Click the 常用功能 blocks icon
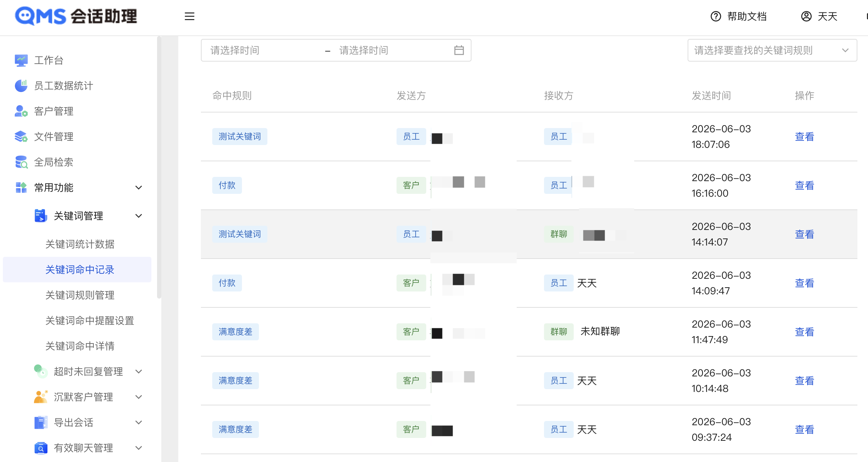The height and width of the screenshot is (462, 868). tap(21, 187)
